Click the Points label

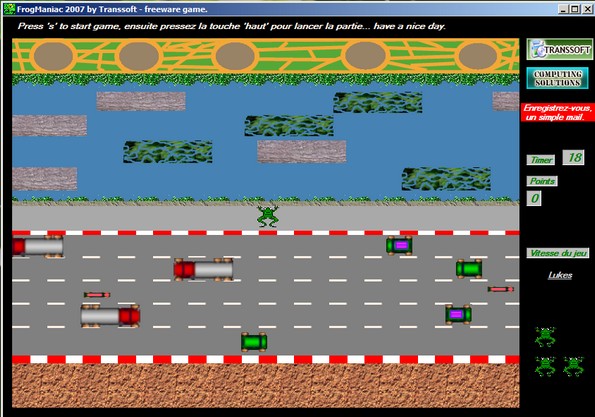click(542, 181)
